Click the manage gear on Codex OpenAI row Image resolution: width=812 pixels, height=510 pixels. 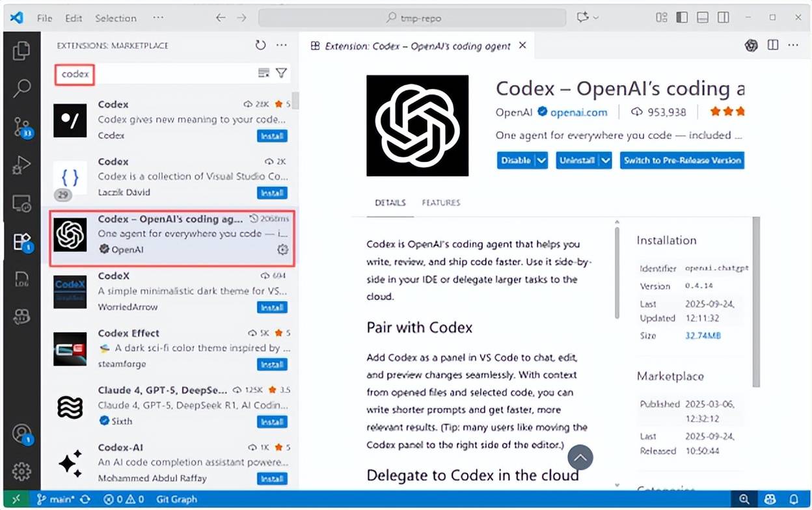[x=282, y=249]
